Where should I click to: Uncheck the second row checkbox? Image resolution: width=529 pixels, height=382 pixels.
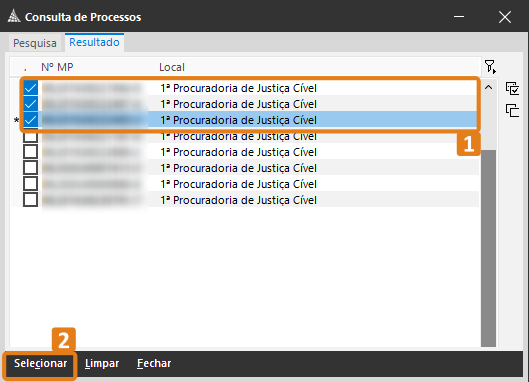[x=30, y=104]
